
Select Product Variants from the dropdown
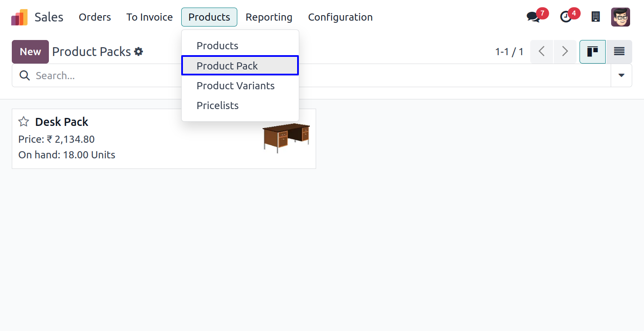tap(236, 85)
